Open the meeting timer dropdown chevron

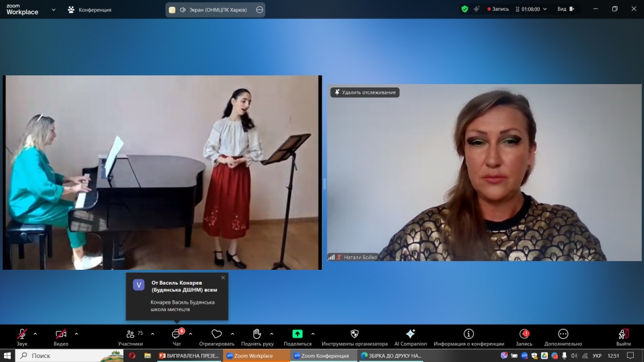(x=545, y=9)
